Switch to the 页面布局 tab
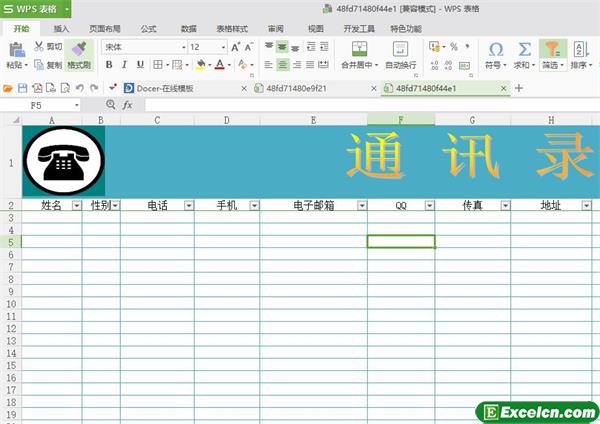 105,29
